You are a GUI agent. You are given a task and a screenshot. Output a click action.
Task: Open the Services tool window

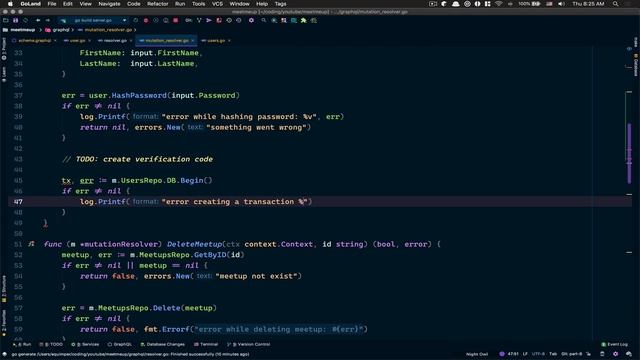click(x=85, y=344)
